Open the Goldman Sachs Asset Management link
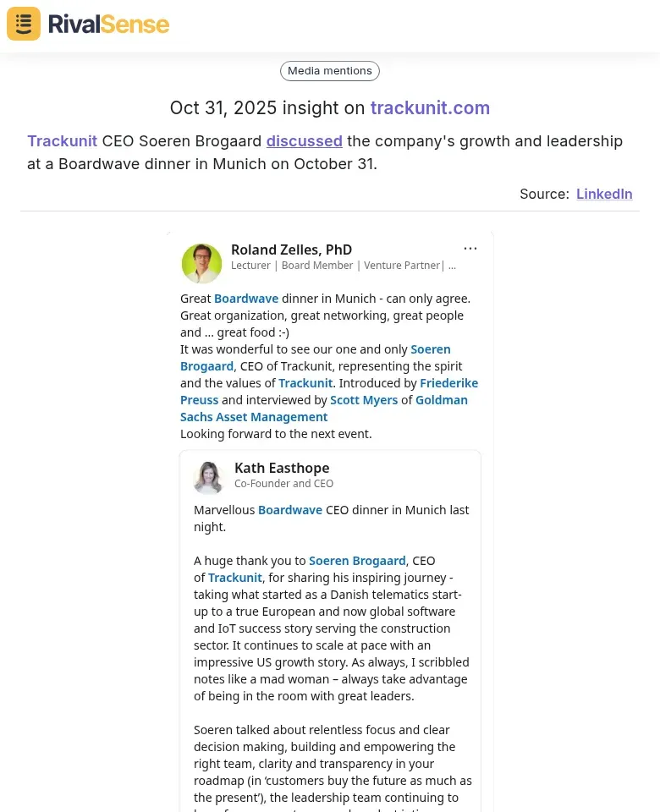The height and width of the screenshot is (812, 660). click(440, 400)
